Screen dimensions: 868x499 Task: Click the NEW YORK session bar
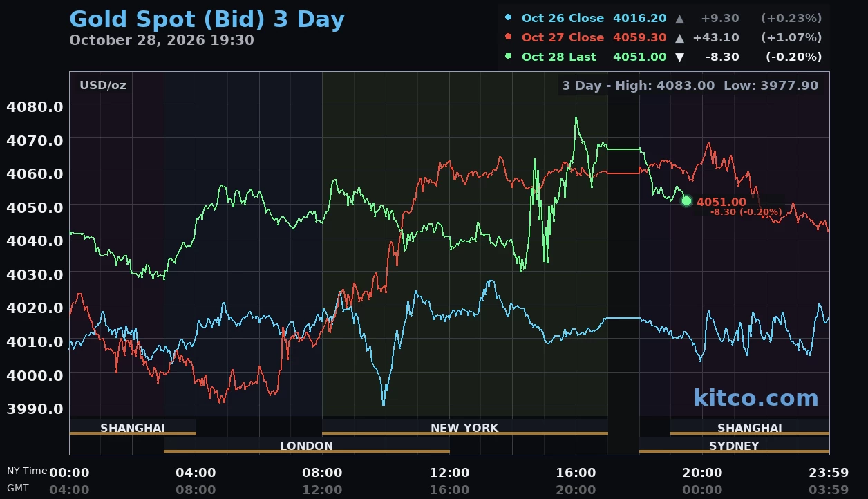coord(464,428)
